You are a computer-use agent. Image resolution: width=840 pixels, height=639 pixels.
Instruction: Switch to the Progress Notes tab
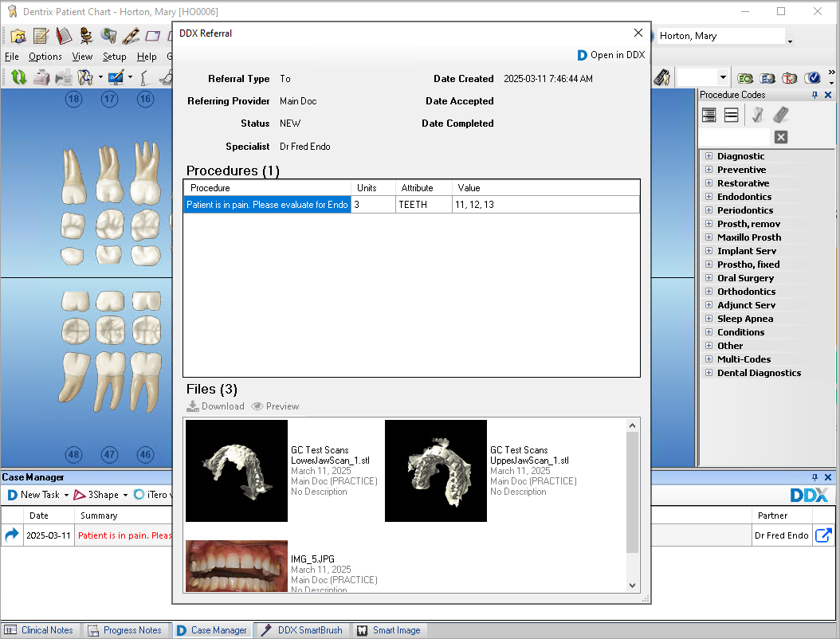point(124,630)
